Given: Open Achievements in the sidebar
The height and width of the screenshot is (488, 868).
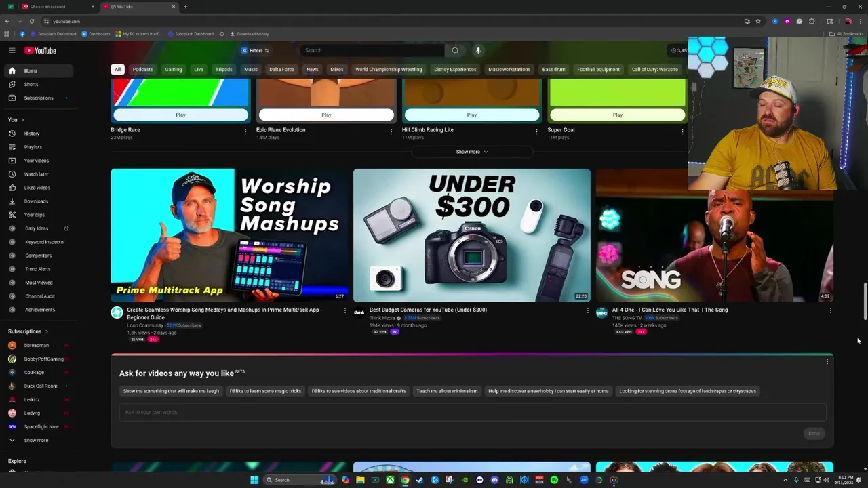Looking at the screenshot, I should (39, 310).
